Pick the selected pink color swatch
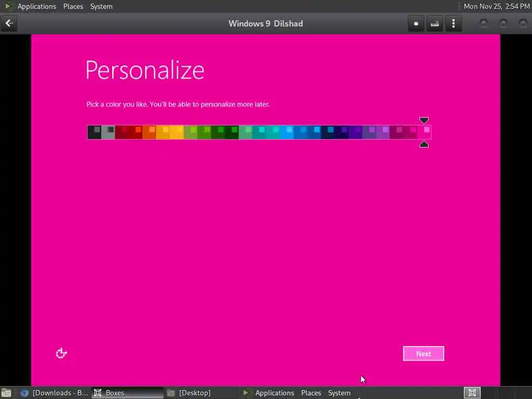The image size is (532, 399). [x=424, y=132]
